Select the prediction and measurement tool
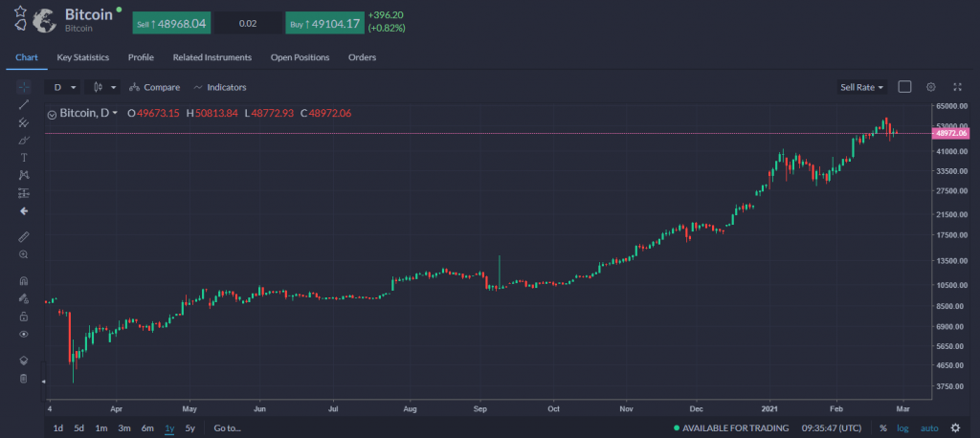Image resolution: width=980 pixels, height=438 pixels. (x=24, y=193)
